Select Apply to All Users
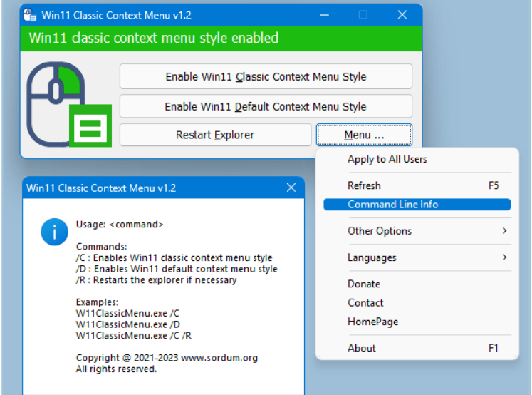Screen dimensions: 532x395 coord(387,159)
